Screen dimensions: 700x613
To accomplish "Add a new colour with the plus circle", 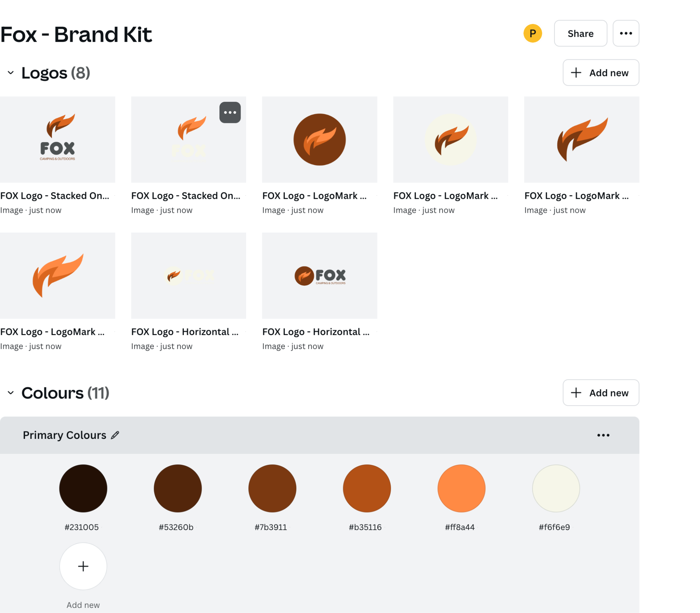I will coord(83,566).
